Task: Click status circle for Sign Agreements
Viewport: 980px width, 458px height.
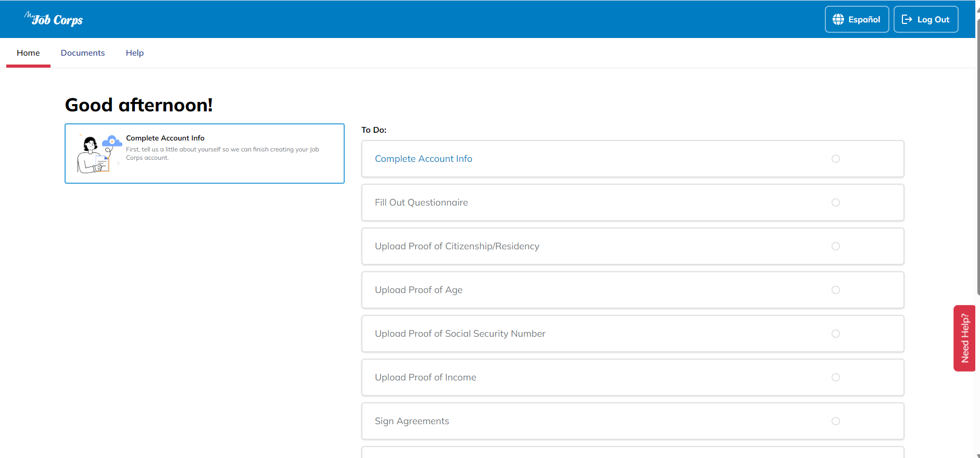Action: click(x=836, y=421)
